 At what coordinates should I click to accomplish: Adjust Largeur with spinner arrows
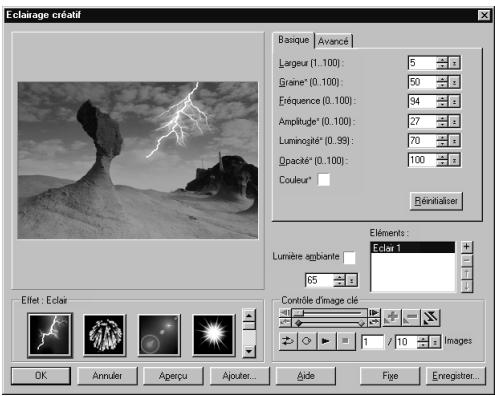[x=442, y=63]
